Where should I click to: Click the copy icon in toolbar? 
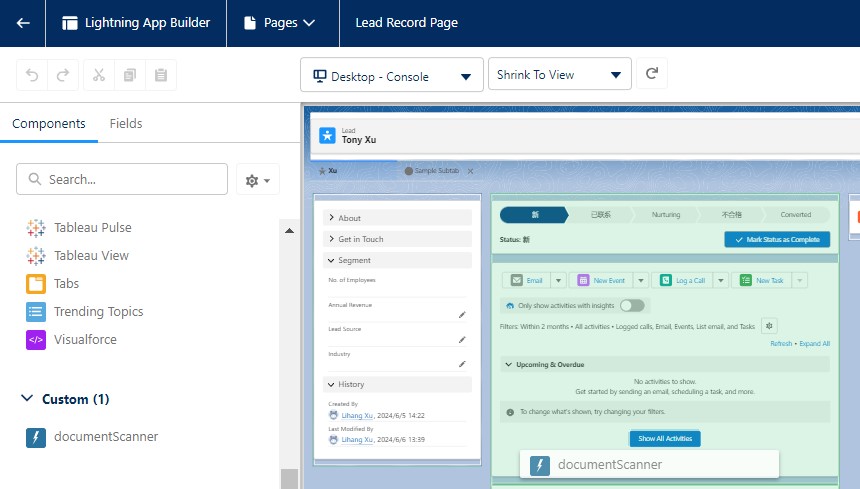pos(129,75)
